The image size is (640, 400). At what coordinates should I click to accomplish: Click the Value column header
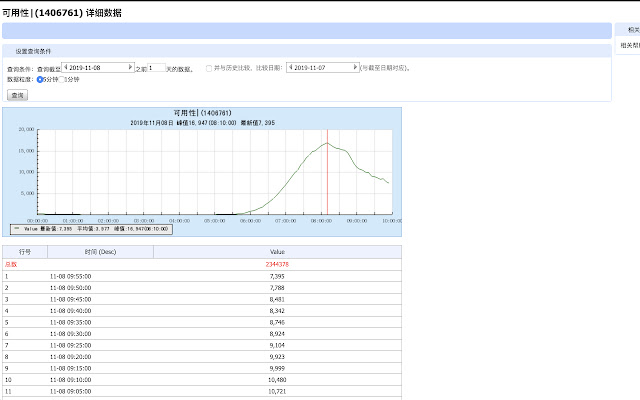[x=278, y=252]
